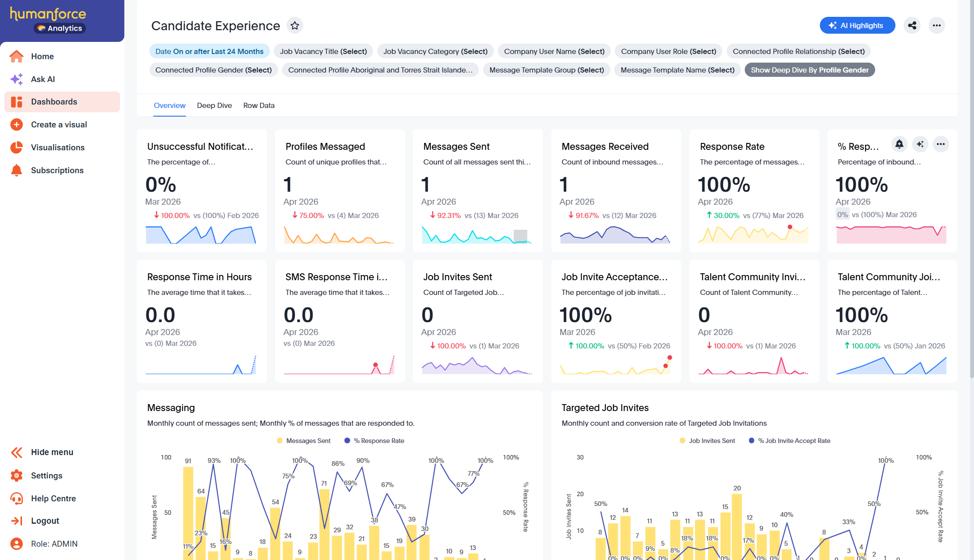
Task: Click the 20 bar in Targeted Job Invites
Action: pyautogui.click(x=737, y=527)
